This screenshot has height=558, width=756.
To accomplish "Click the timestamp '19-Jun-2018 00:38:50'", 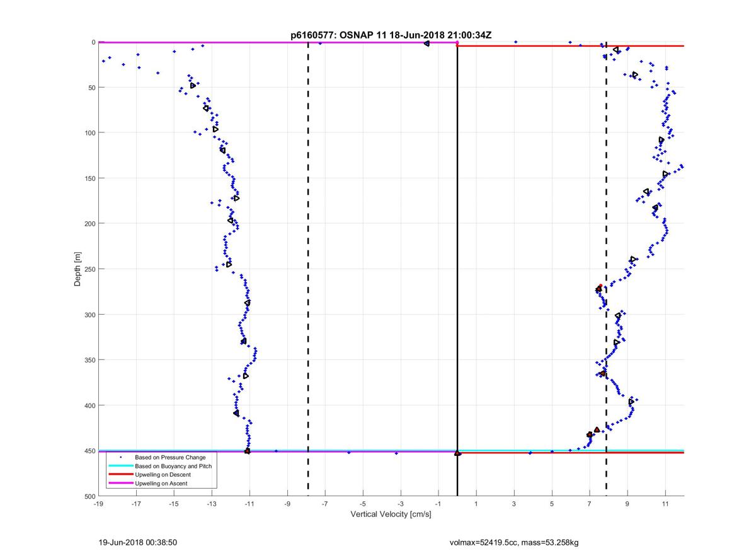I will click(x=137, y=542).
